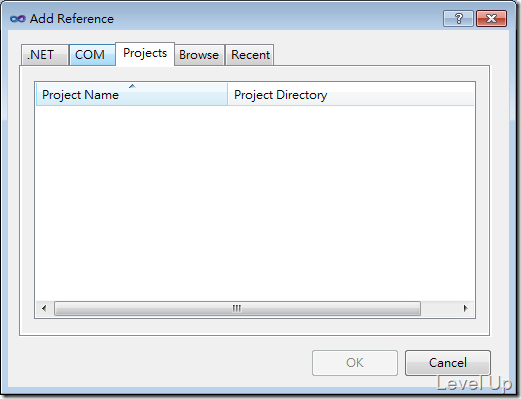Close the Add Reference dialog
Viewport: 521px width, 399px height.
(492, 18)
